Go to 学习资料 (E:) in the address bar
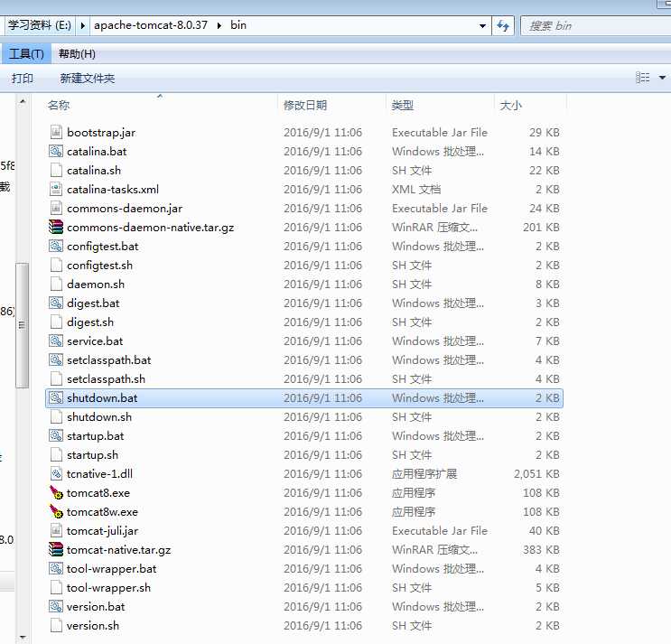 [40, 25]
